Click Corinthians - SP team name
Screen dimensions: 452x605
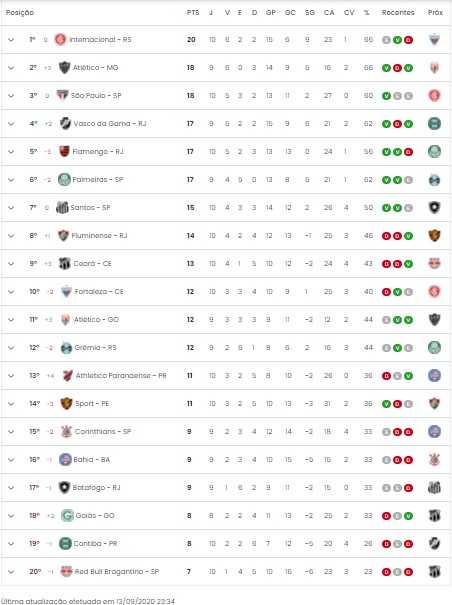click(x=103, y=431)
